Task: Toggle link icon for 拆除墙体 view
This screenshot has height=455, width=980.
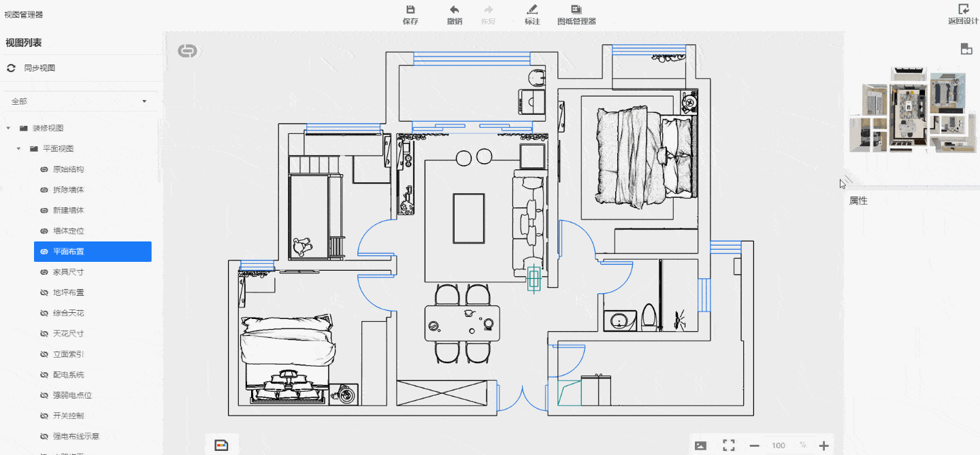Action: (44, 190)
